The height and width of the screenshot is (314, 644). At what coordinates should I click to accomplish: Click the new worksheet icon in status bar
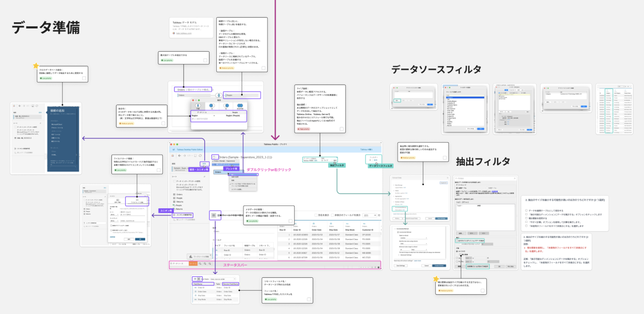pyautogui.click(x=201, y=264)
